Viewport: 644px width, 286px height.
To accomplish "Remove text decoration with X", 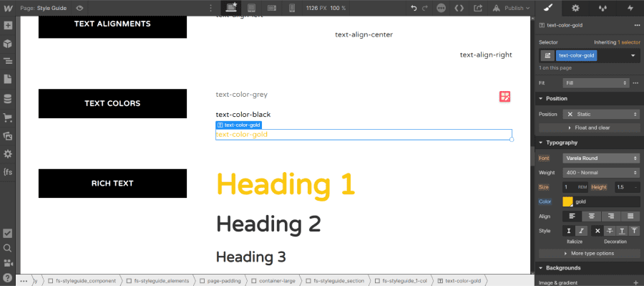I will pos(597,231).
